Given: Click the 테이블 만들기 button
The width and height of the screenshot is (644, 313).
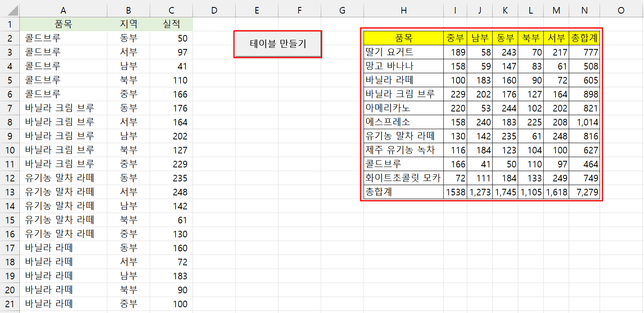Looking at the screenshot, I should click(x=278, y=44).
